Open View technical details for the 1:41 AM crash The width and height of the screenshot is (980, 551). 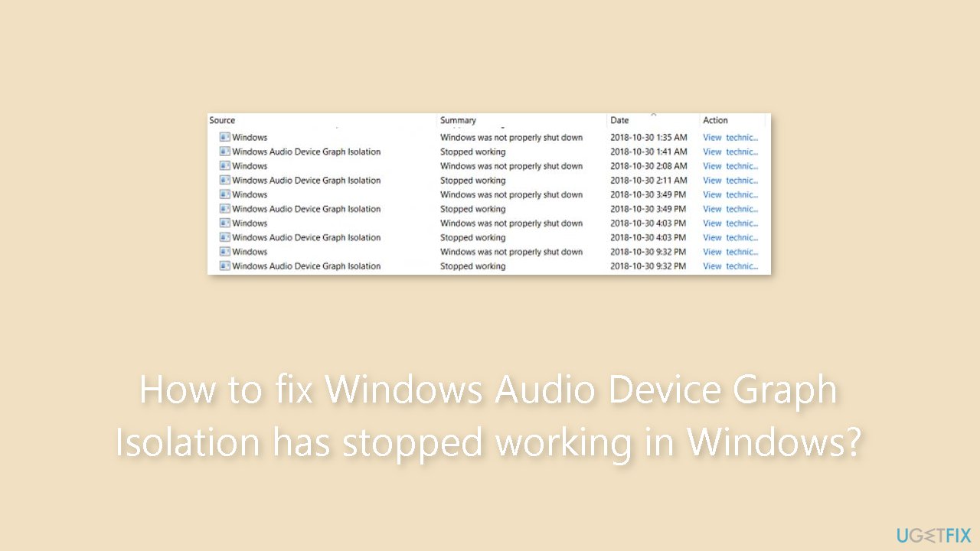click(729, 152)
